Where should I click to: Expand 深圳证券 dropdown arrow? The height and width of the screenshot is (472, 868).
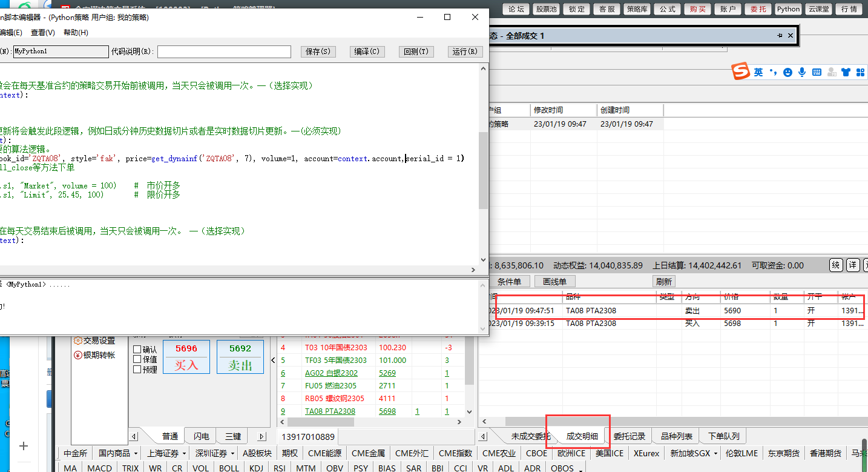(232, 453)
